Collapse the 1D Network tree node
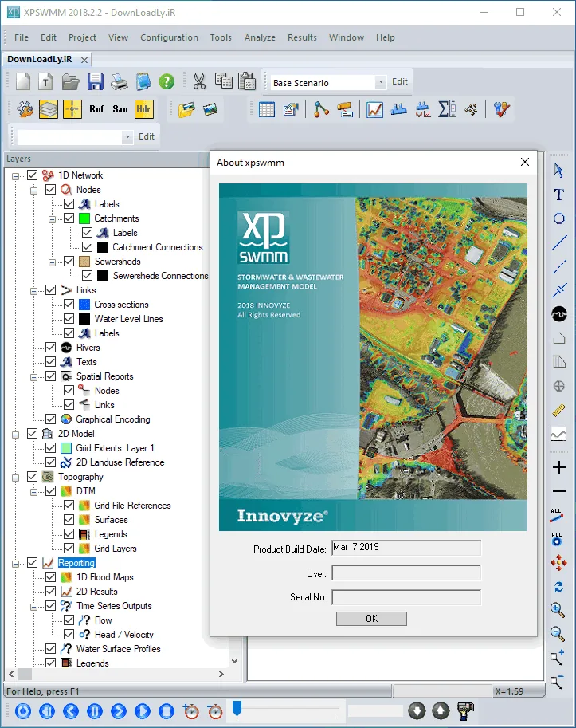This screenshot has height=728, width=576. click(x=16, y=176)
